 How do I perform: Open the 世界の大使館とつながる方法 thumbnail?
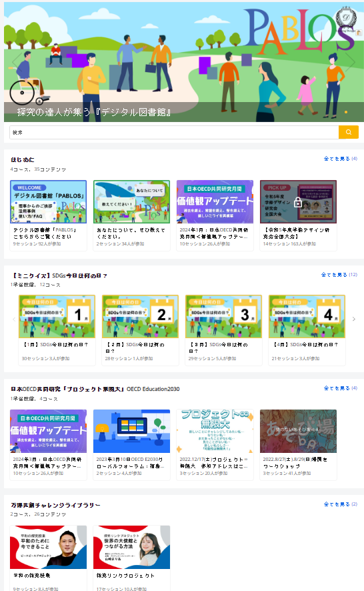131,547
